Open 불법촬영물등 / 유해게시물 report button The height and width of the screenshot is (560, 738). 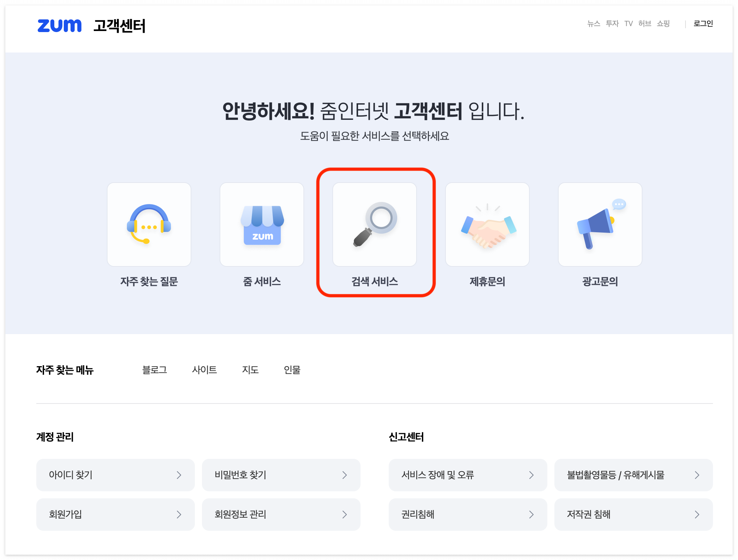pyautogui.click(x=633, y=475)
